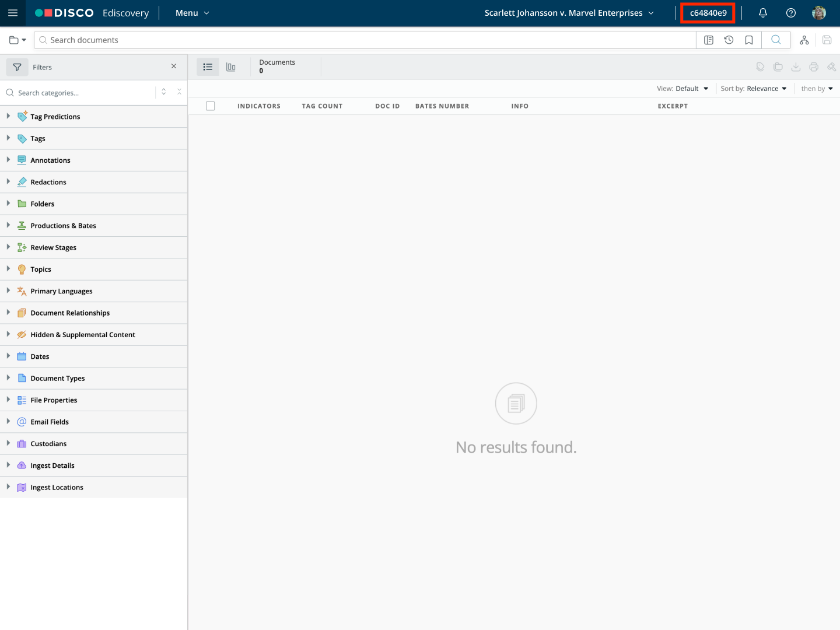Clear the category search field
This screenshot has height=630, width=840.
click(179, 92)
